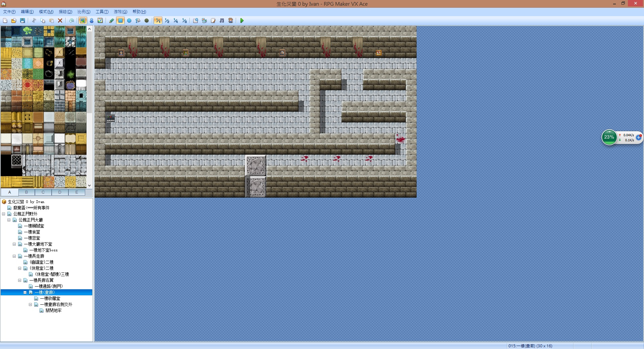Collapse the 一樓大廳地下室 map node
Screen dimensions: 644x349
tap(14, 244)
